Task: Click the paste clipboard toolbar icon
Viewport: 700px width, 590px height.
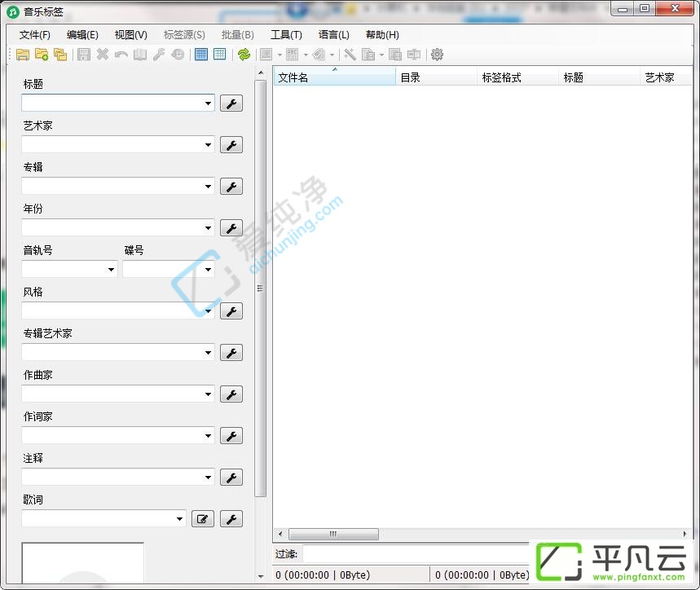Action: tap(368, 55)
